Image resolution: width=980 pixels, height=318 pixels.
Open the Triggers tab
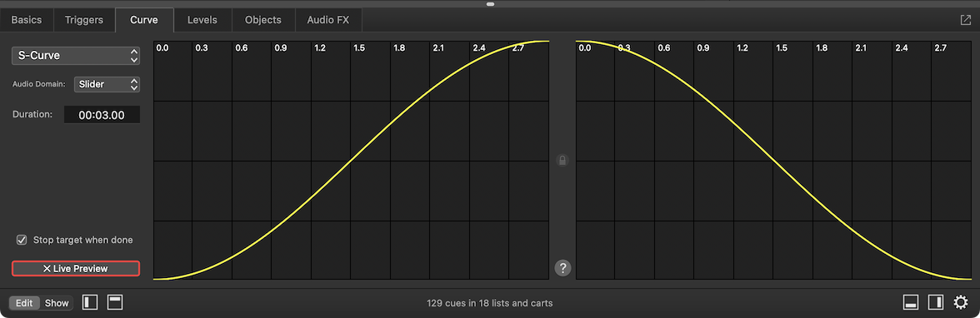[83, 20]
